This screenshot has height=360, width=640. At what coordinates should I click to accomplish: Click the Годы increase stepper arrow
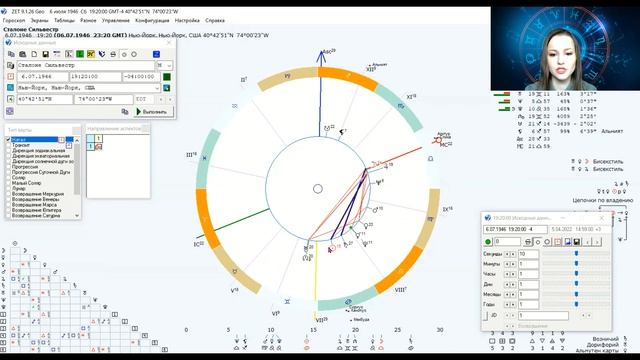(x=513, y=304)
